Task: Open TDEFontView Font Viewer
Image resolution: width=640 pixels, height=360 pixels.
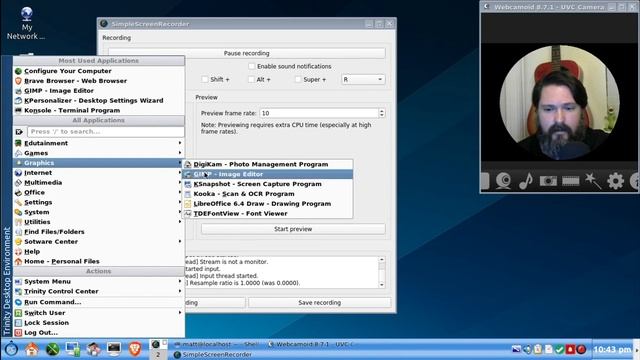Action: pos(268,213)
